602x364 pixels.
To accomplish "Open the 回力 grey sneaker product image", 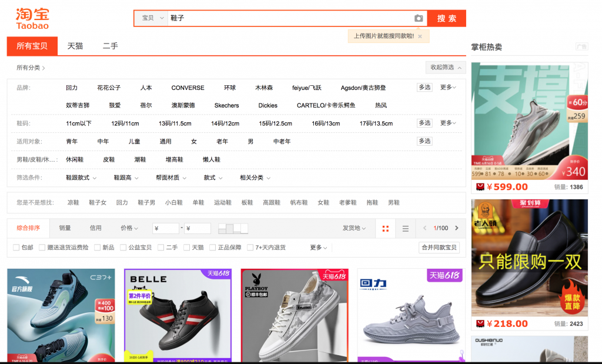I will 411,315.
